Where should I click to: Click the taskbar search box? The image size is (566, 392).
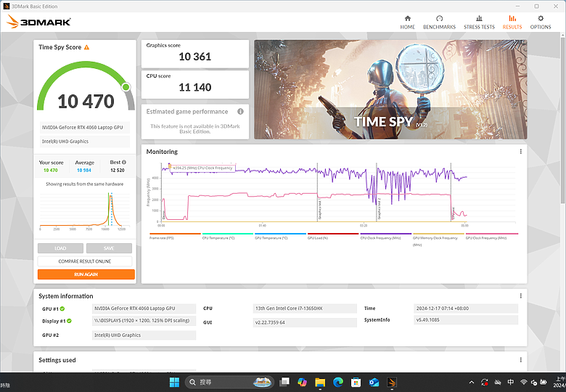(x=229, y=382)
